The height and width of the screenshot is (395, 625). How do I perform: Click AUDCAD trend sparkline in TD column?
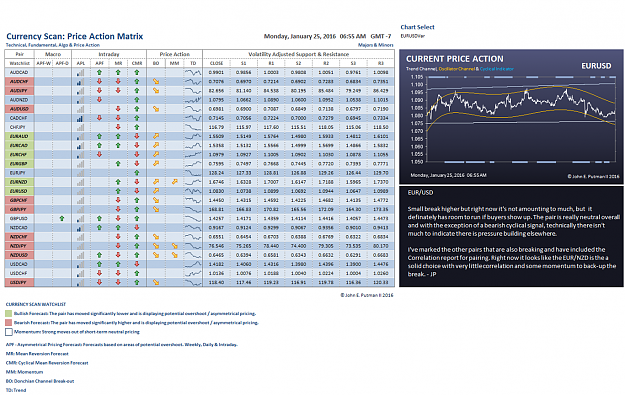[x=193, y=72]
